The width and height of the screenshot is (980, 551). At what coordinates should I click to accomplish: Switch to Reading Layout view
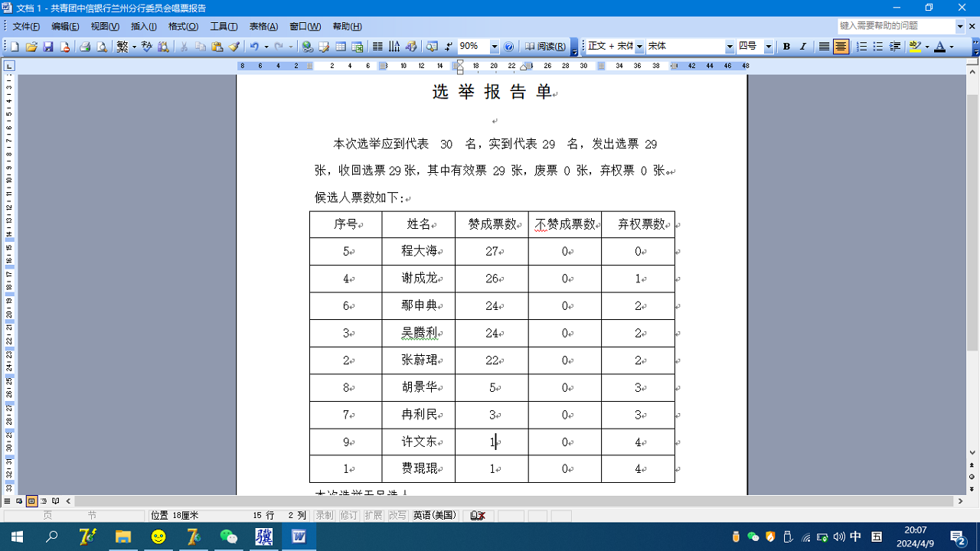pyautogui.click(x=56, y=501)
